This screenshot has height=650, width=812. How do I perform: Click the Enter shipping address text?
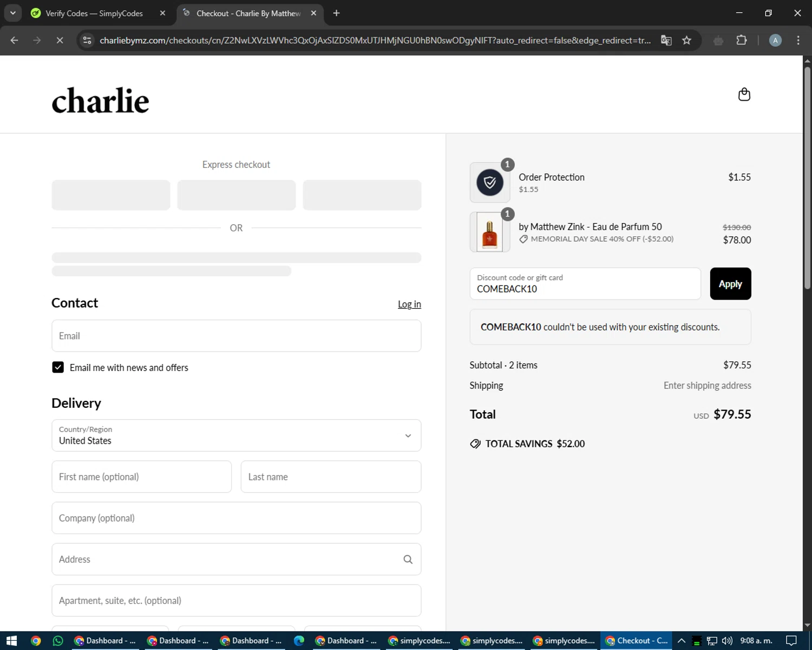pyautogui.click(x=707, y=386)
